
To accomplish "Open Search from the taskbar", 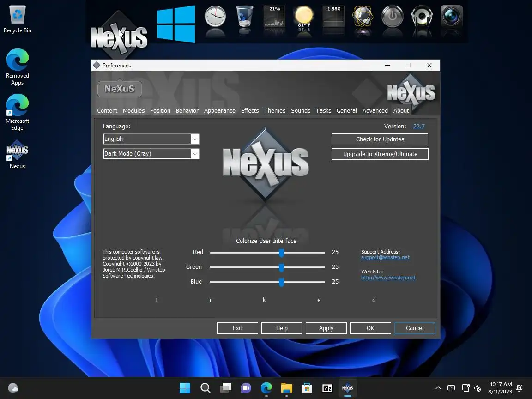I will pos(205,388).
